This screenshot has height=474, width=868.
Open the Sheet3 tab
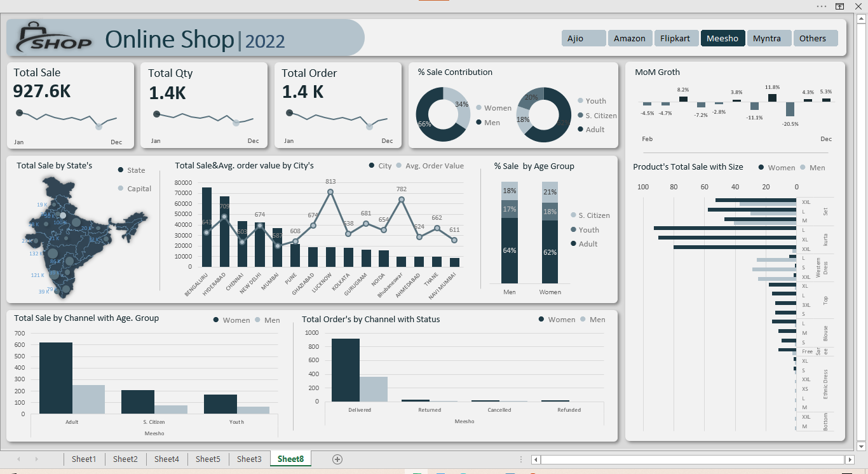click(x=249, y=459)
